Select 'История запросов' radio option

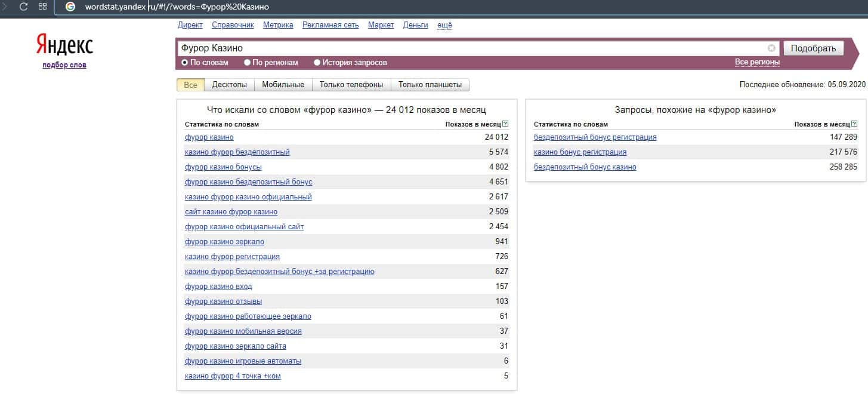pyautogui.click(x=317, y=63)
